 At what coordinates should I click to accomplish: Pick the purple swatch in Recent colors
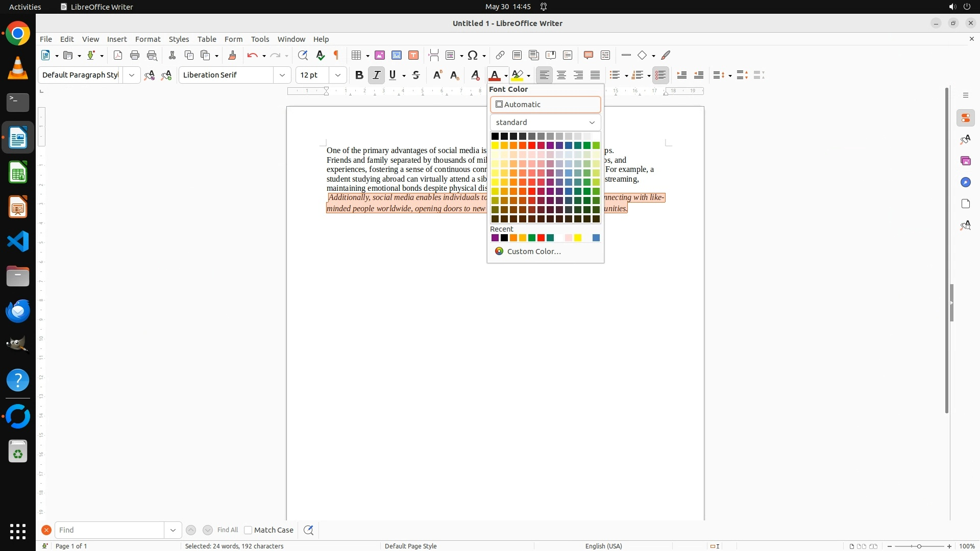495,238
